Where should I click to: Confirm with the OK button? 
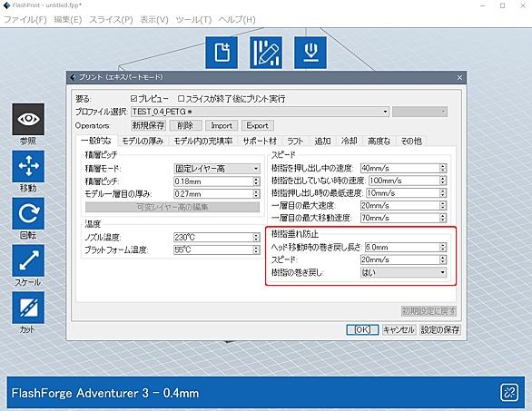[x=362, y=329]
